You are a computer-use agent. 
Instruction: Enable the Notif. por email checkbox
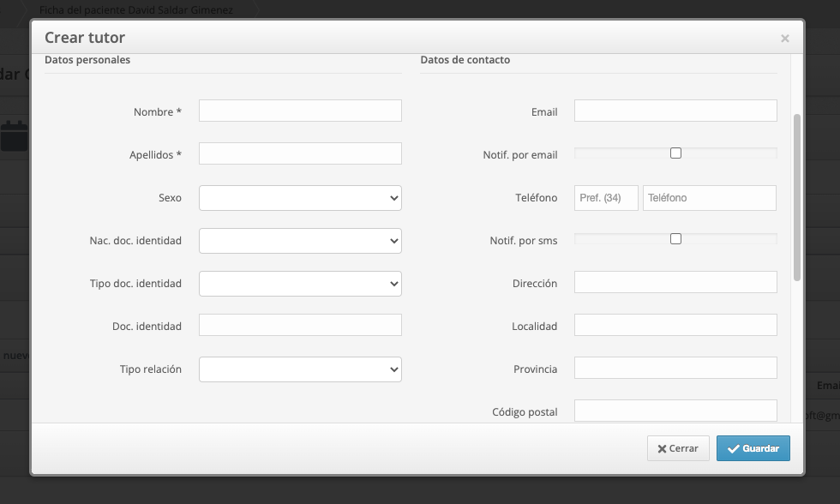675,153
